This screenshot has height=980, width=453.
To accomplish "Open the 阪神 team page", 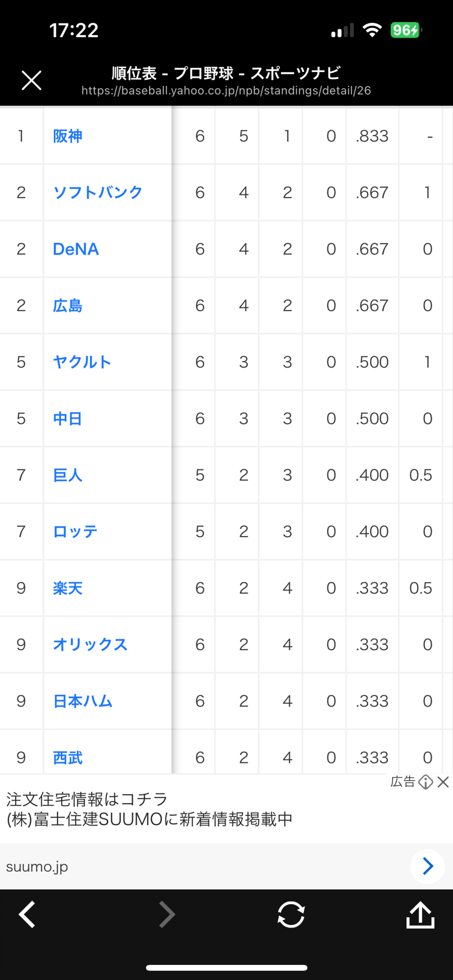I will pyautogui.click(x=68, y=136).
